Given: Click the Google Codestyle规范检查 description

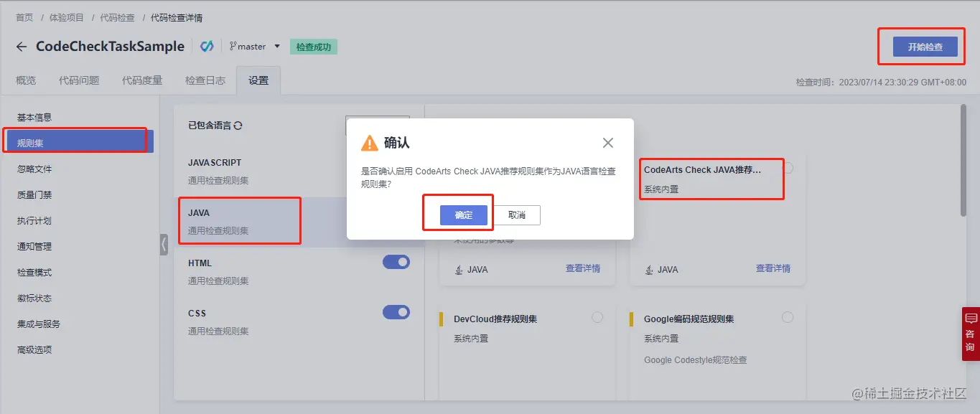Looking at the screenshot, I should click(x=695, y=360).
